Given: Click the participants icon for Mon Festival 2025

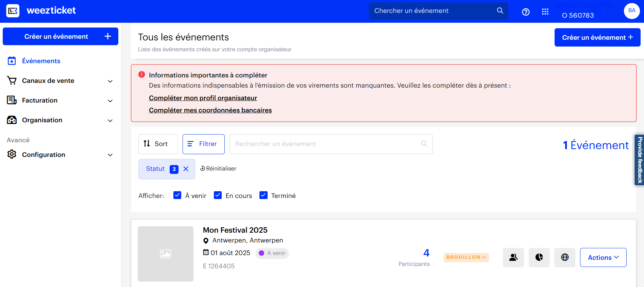Looking at the screenshot, I should click(513, 257).
